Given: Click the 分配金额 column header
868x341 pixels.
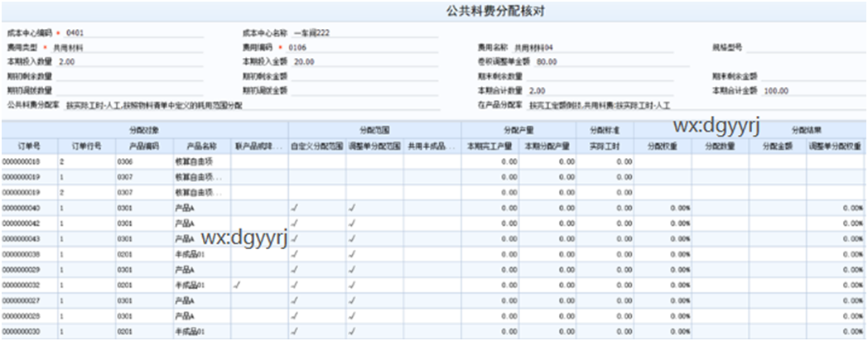Looking at the screenshot, I should pyautogui.click(x=778, y=146).
